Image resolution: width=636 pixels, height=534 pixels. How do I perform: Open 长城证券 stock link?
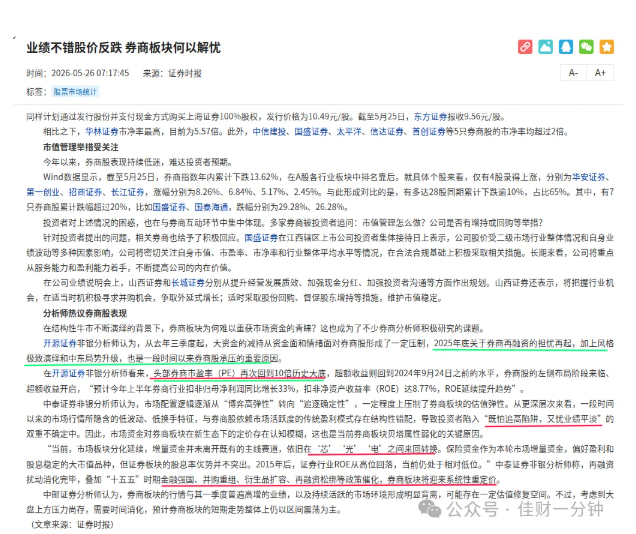click(188, 283)
